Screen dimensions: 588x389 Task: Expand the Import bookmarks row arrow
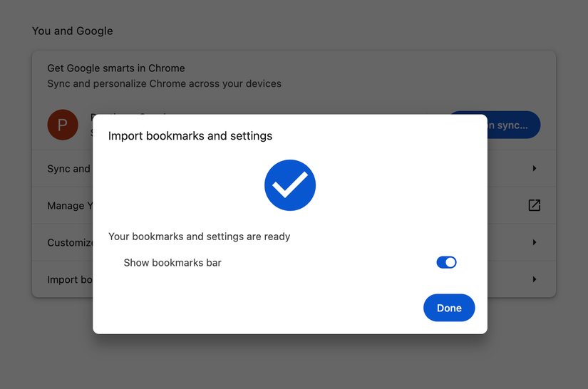(x=535, y=279)
